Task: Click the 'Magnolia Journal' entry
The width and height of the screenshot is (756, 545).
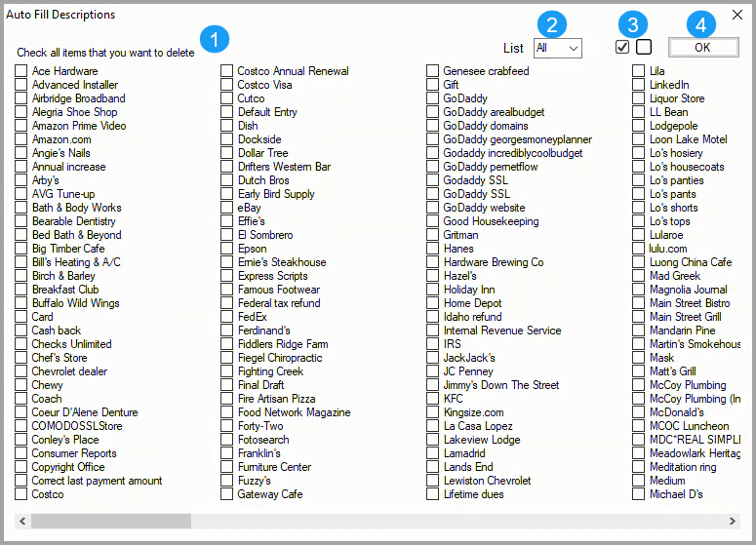Action: [x=689, y=290]
